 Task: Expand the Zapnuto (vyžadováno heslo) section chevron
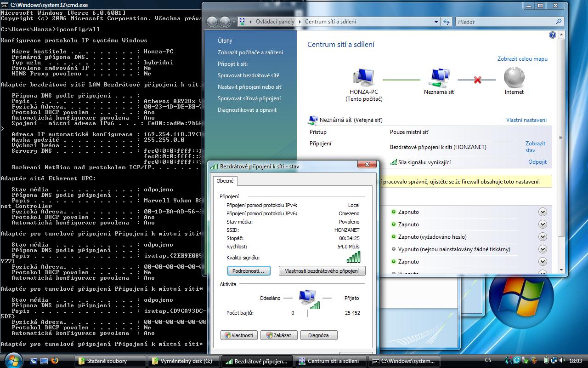tap(543, 237)
